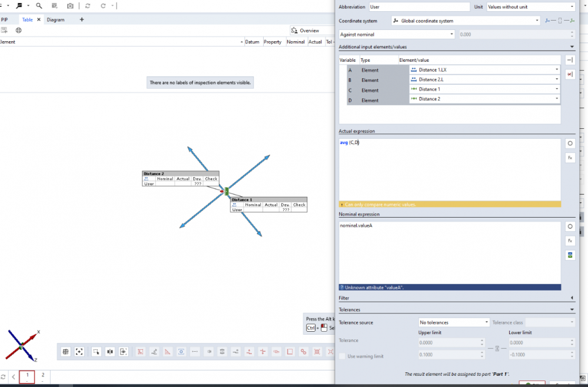Click the search magnifier icon in top toolbar
This screenshot has width=588, height=387.
click(x=39, y=6)
